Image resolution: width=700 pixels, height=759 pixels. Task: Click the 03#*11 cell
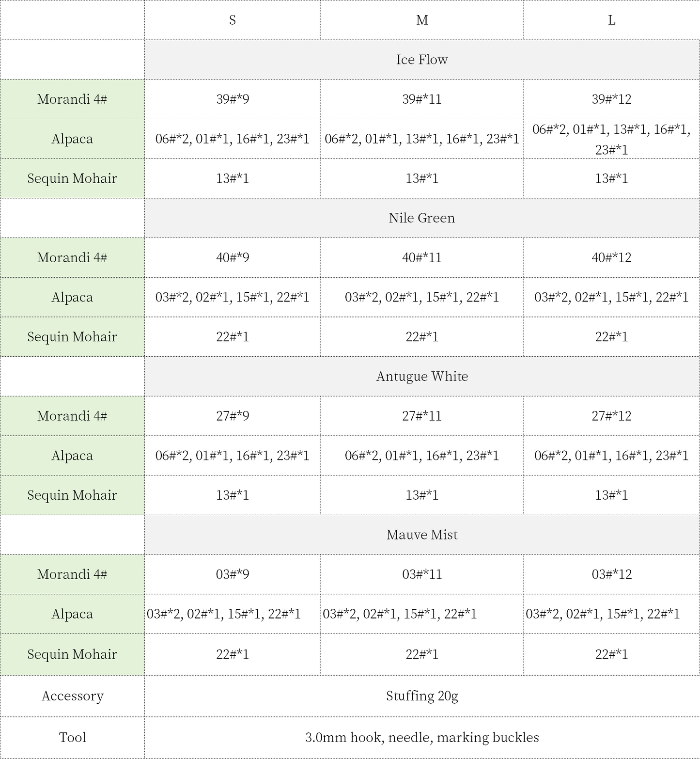[422, 574]
